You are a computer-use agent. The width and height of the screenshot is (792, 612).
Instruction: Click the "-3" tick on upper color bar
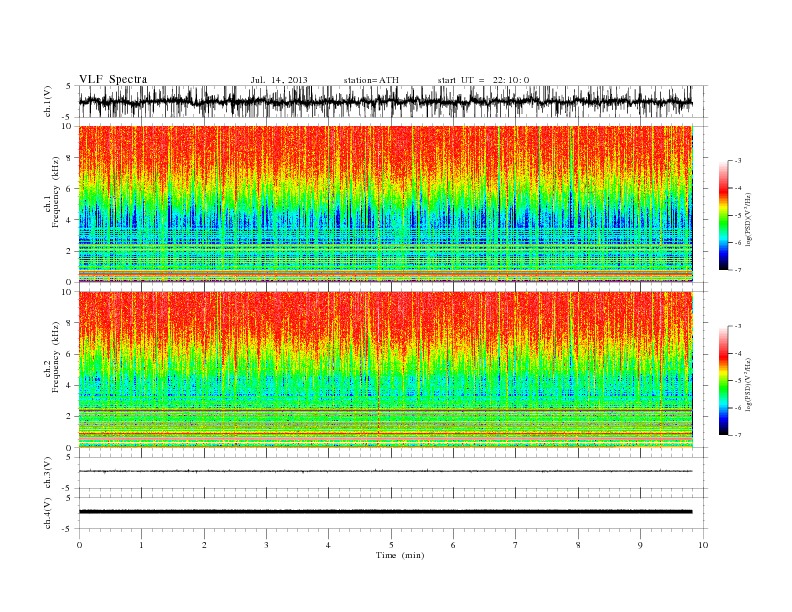tap(738, 161)
